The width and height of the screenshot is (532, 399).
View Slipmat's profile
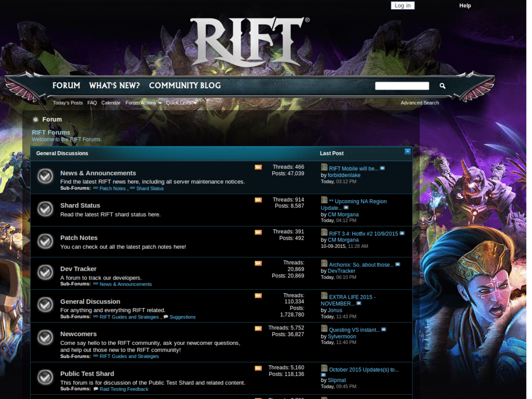tap(337, 380)
